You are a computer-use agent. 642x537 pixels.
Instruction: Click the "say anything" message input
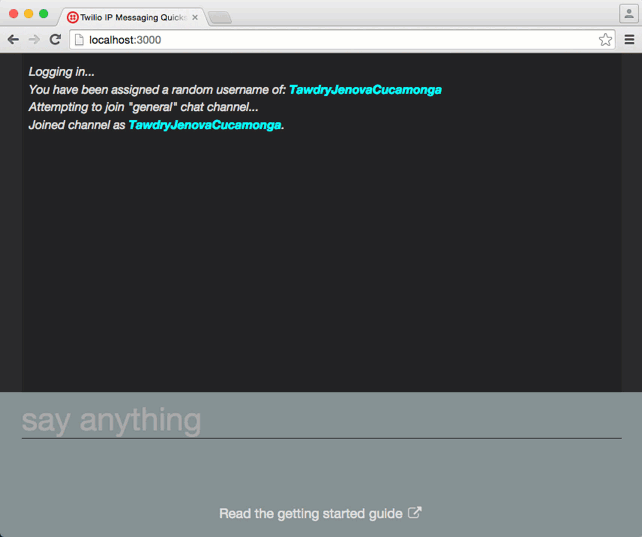coord(321,420)
